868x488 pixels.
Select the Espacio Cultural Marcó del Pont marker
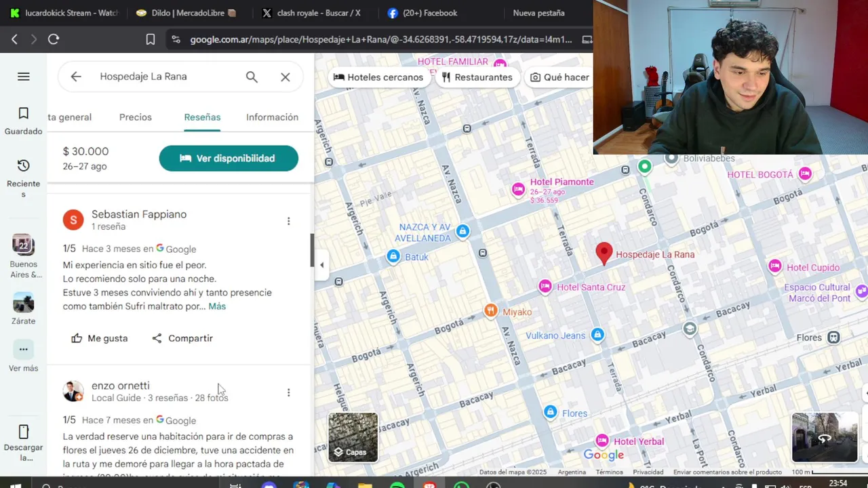pyautogui.click(x=861, y=291)
